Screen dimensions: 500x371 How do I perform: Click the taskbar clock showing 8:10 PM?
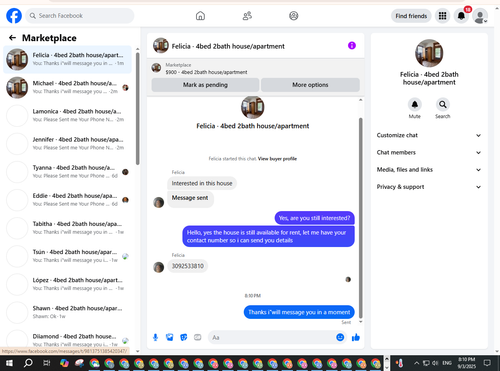(x=466, y=363)
